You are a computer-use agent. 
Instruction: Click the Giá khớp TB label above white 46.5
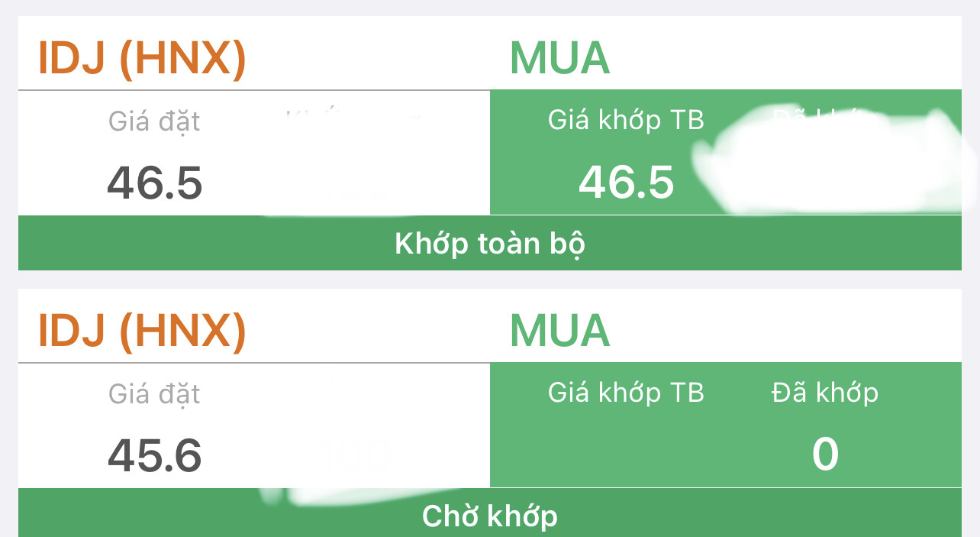point(626,120)
